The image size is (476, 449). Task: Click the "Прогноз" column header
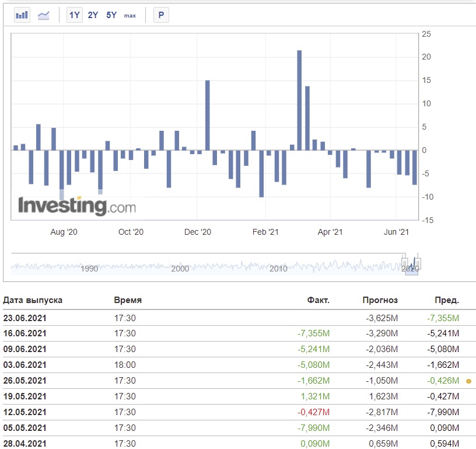tap(380, 300)
